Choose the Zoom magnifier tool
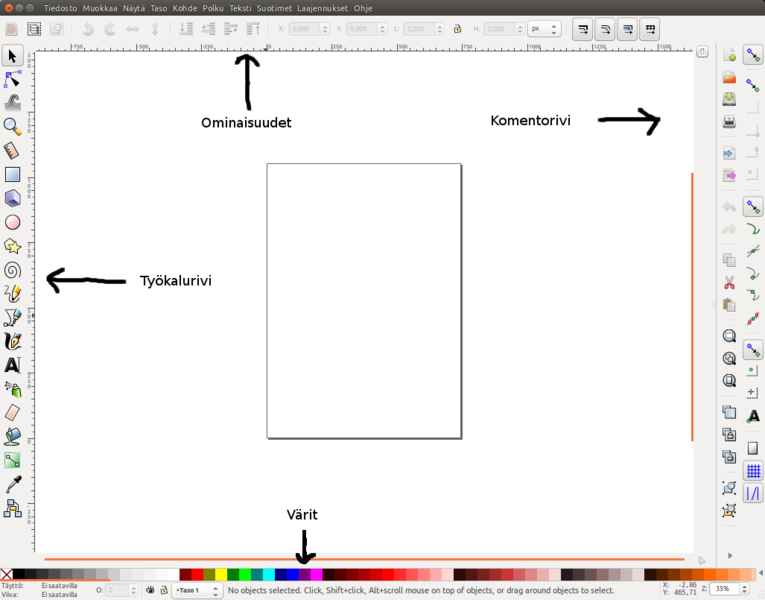Image resolution: width=765 pixels, height=600 pixels. (12, 126)
